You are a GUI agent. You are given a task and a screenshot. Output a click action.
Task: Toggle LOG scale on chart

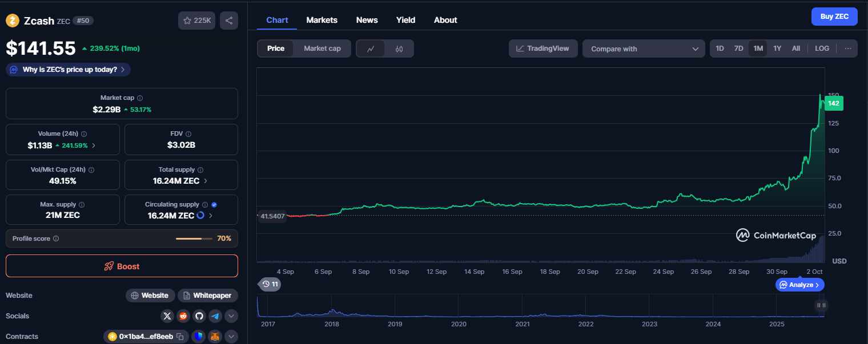click(x=822, y=48)
